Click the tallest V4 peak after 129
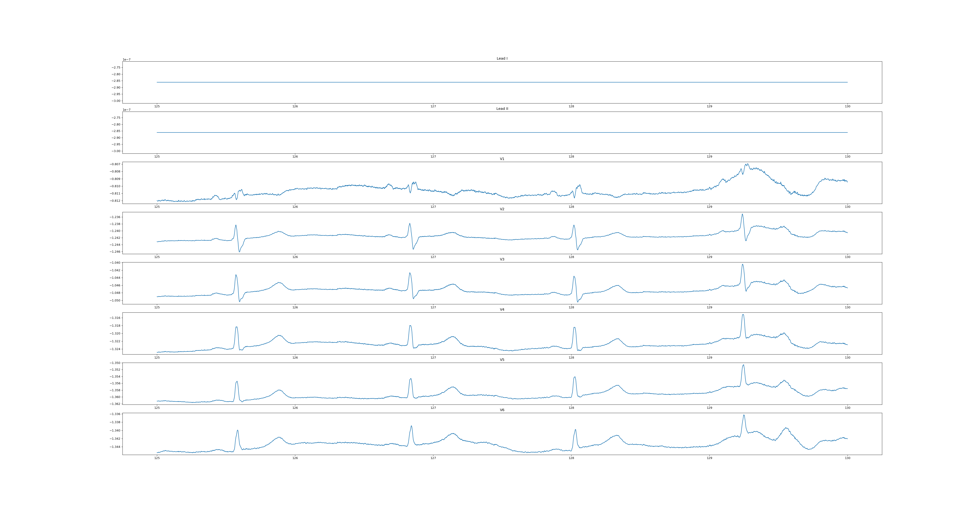This screenshot has width=980, height=511. point(743,315)
